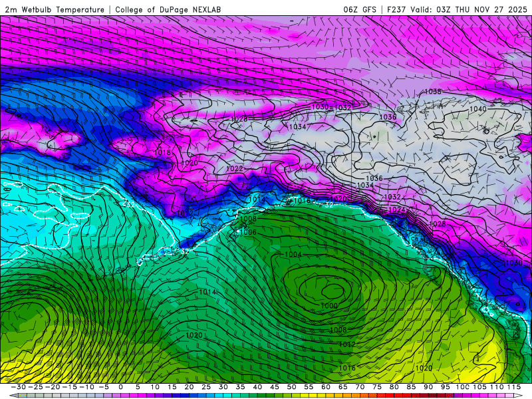Click the 45 value on the color scale
Screen dimensions: 532x399
275,387
